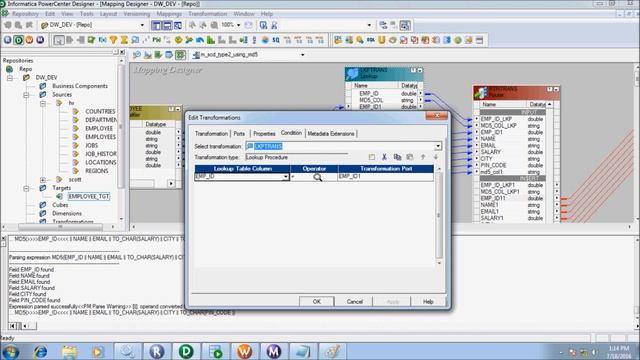This screenshot has width=640, height=360.
Task: Select the JOBS source in the tree
Action: [91, 145]
